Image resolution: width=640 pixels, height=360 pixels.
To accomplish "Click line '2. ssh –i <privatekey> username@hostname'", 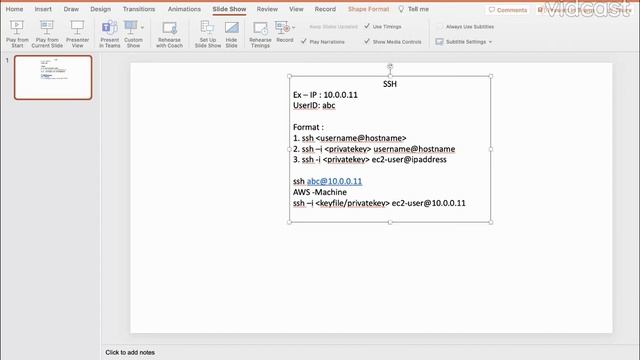I will [374, 149].
